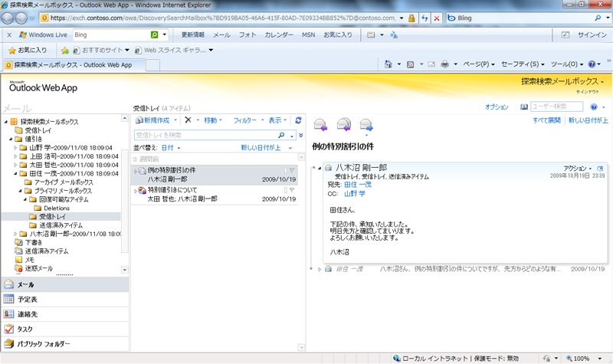Click the IE Read Mail icon

click(x=431, y=64)
